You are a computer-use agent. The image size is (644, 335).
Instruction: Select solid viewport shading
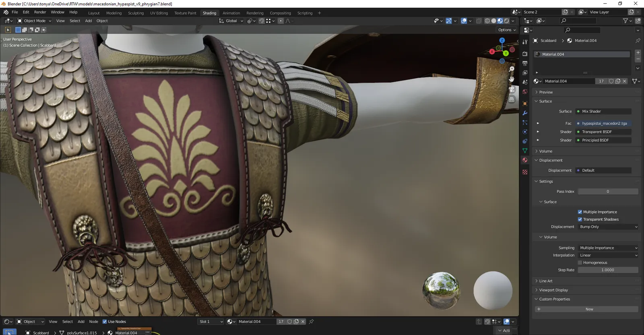(x=493, y=21)
